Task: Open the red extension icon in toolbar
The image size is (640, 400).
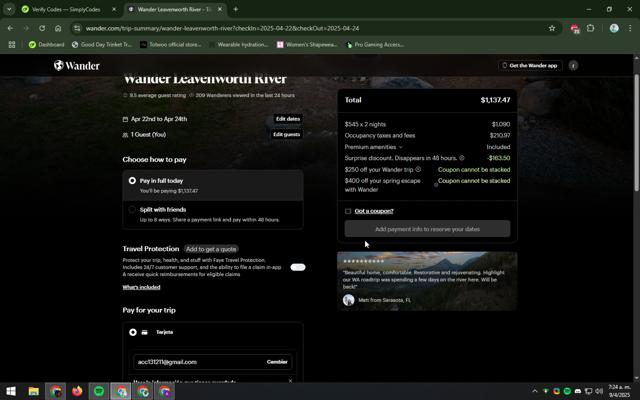Action: [x=575, y=28]
